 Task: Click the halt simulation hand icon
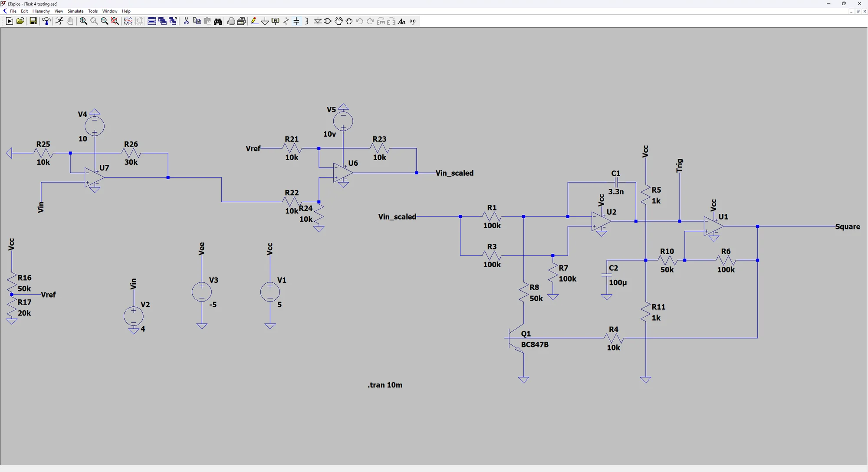(x=70, y=21)
